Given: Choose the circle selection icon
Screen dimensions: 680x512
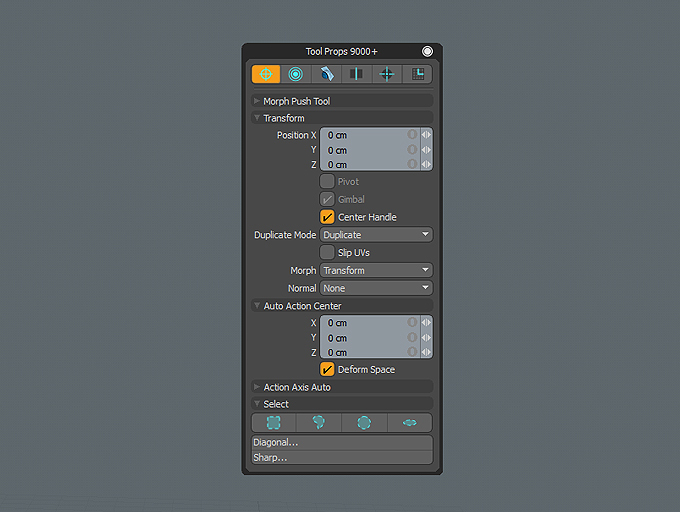Looking at the screenshot, I should tap(364, 423).
